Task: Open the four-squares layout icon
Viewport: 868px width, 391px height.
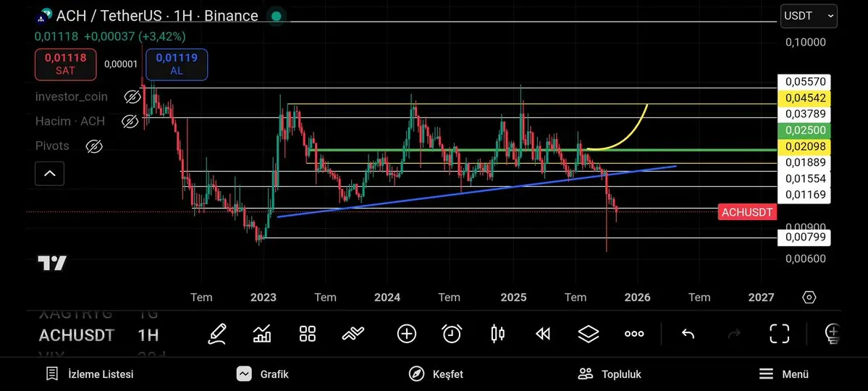Action: coord(307,333)
